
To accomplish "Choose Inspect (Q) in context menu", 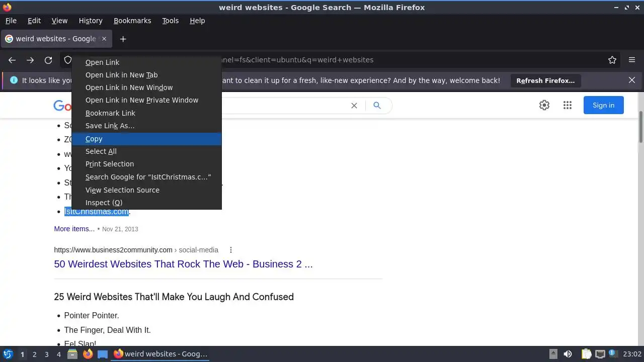I will tap(146, 203).
